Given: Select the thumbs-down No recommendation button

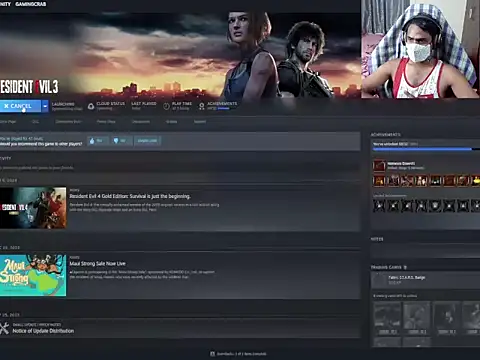Looking at the screenshot, I should tap(121, 141).
